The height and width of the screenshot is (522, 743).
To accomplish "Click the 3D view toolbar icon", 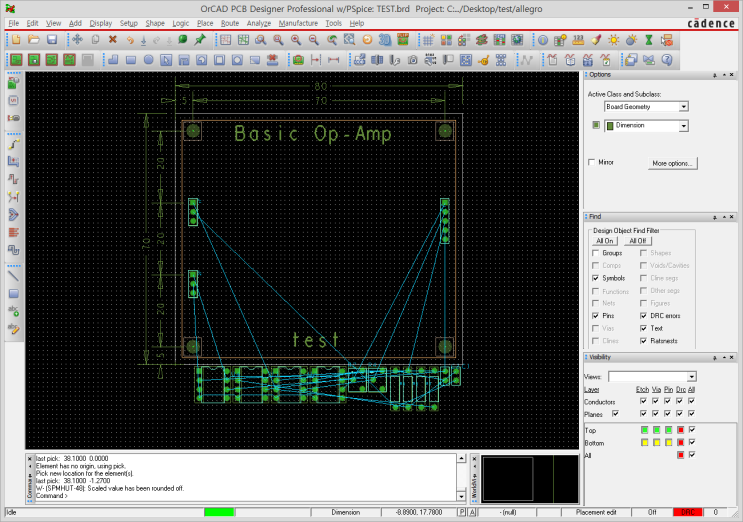I will (385, 40).
